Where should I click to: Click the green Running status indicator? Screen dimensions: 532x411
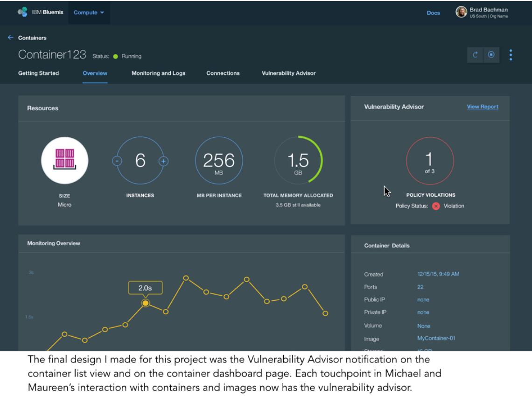[115, 57]
